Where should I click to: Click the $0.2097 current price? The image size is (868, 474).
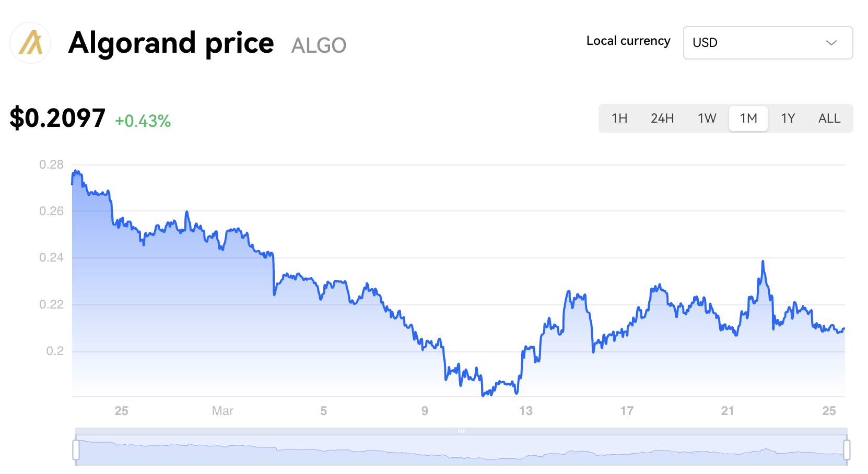pos(58,118)
